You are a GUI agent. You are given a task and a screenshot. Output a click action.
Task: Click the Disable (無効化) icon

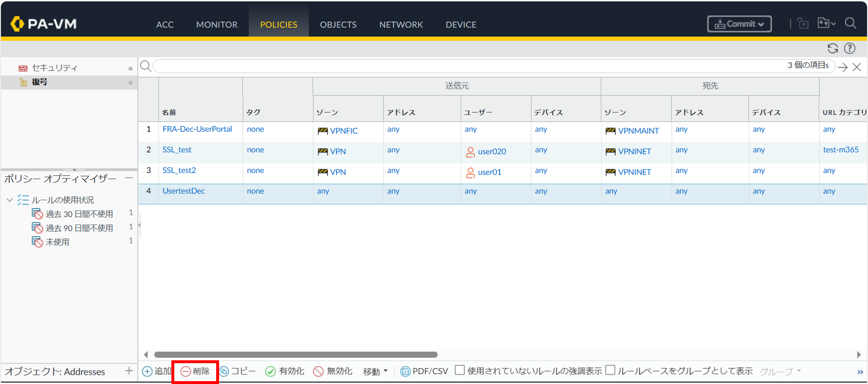[318, 371]
